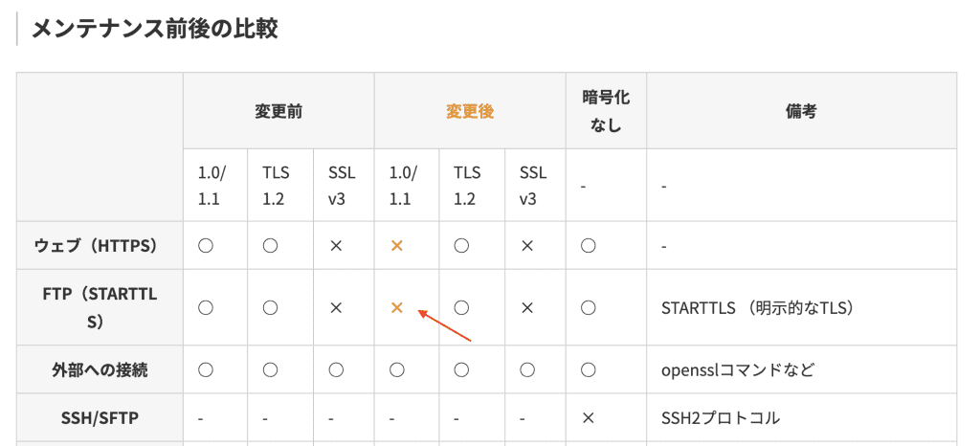Click the SSH/SFTP row label
The width and height of the screenshot is (980, 446).
100,418
